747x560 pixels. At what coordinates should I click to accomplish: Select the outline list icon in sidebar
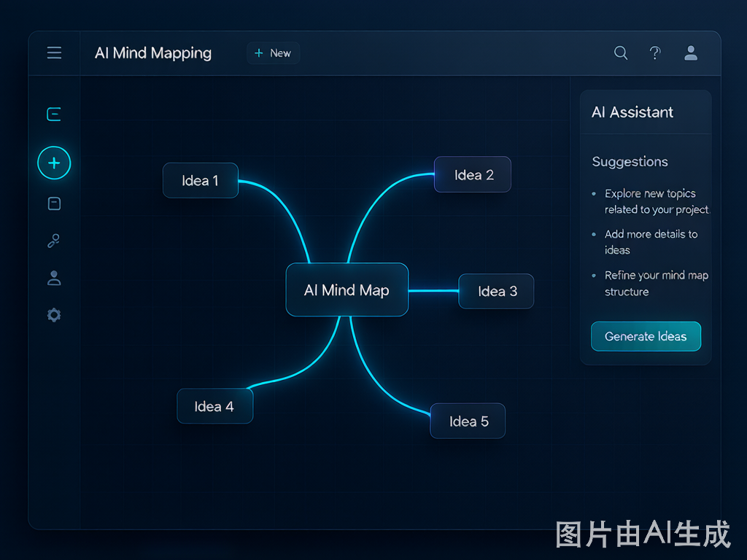54,114
